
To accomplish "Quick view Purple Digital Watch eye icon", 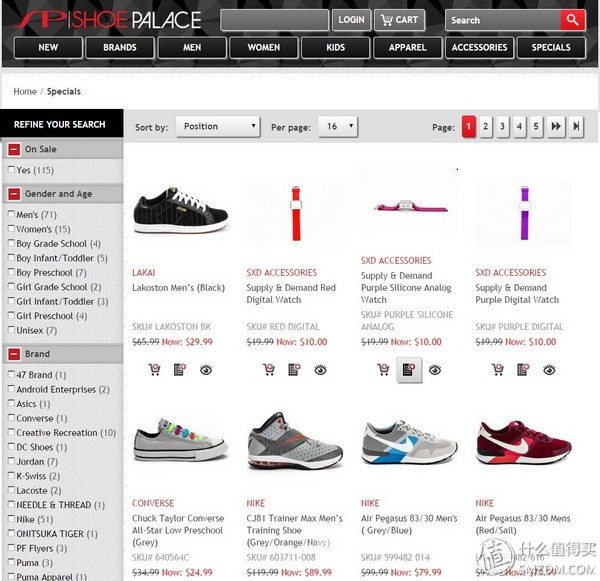I will click(549, 370).
